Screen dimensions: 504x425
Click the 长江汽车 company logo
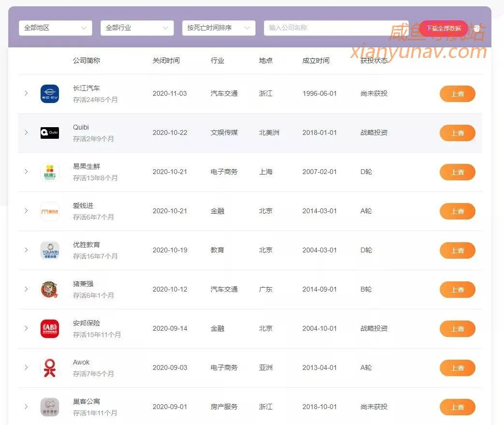click(49, 93)
